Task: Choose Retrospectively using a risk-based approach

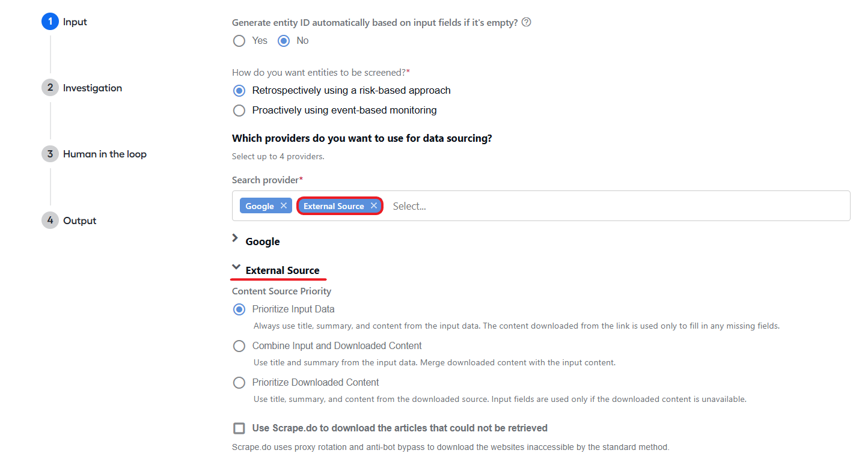Action: coord(239,91)
